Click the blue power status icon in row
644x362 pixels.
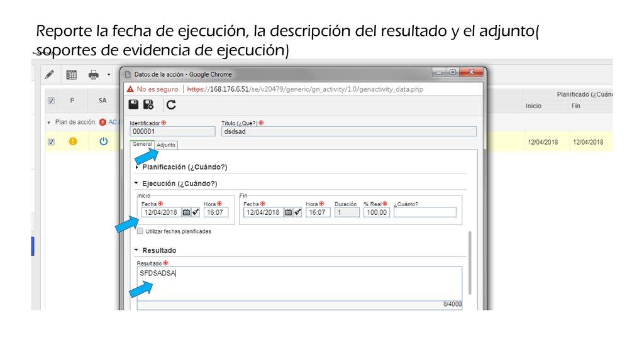(104, 141)
